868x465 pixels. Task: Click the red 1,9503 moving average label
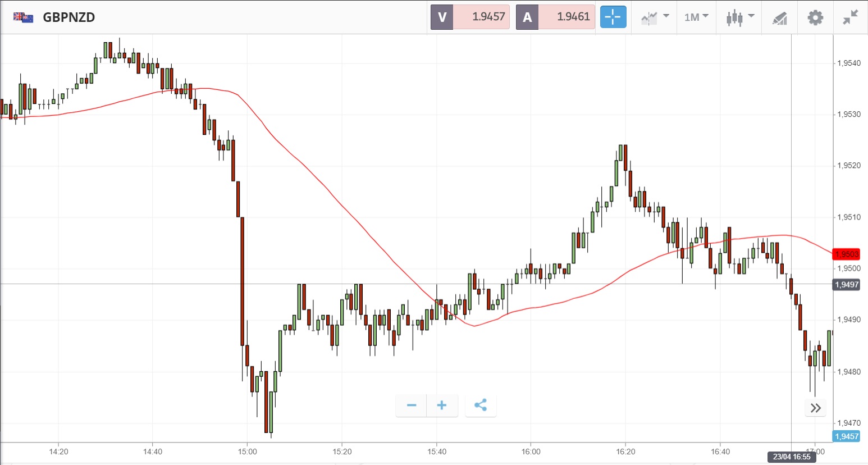point(847,254)
